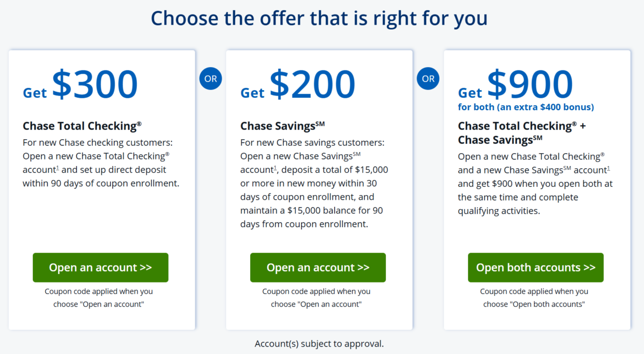The image size is (644, 354).
Task: Click the OR badge between last two offers
Action: [428, 78]
